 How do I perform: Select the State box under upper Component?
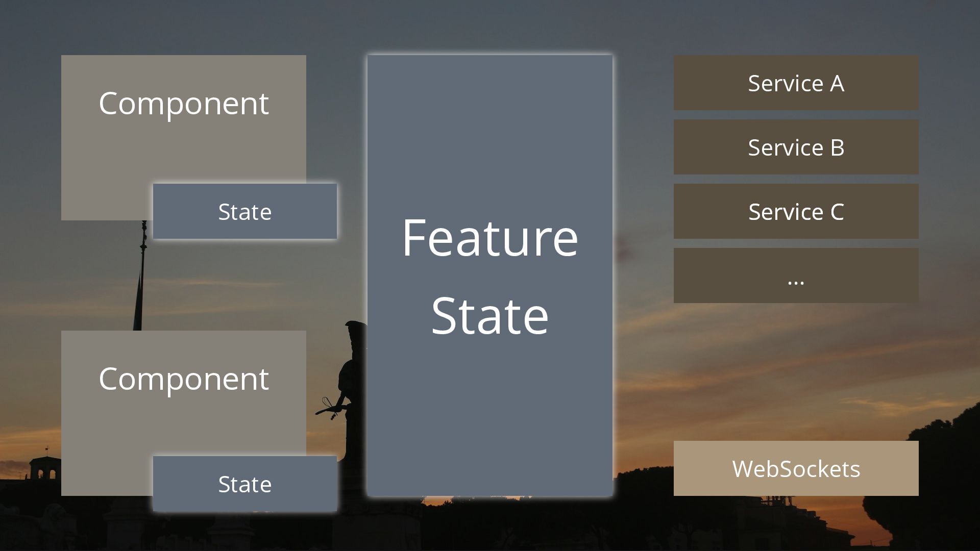(x=245, y=211)
